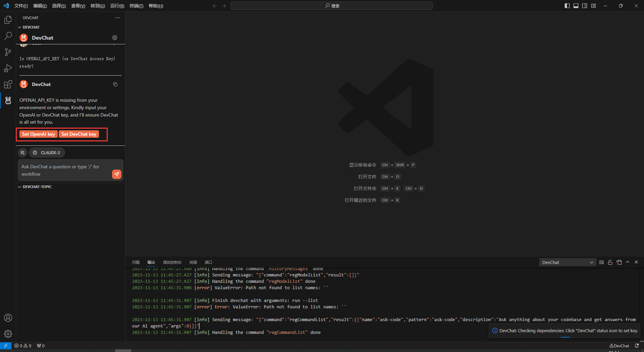Image resolution: width=644 pixels, height=352 pixels.
Task: Toggle primary side bar layout icon
Action: [567, 6]
